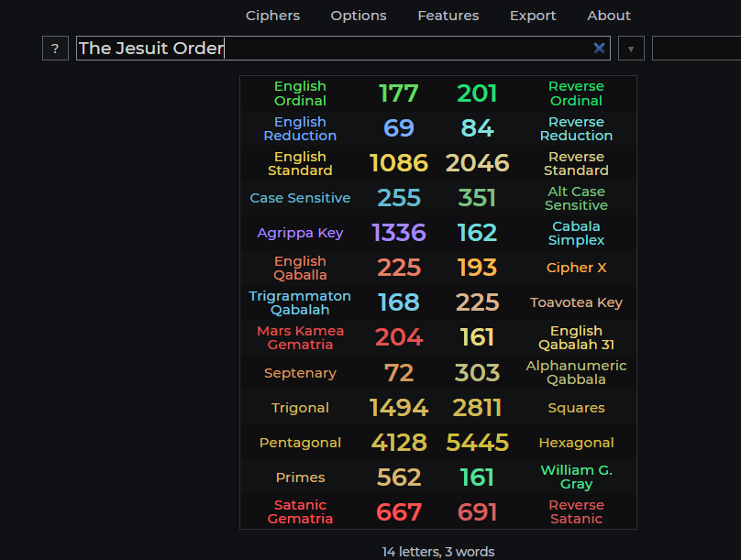
Task: Open the About menu
Action: coord(609,16)
